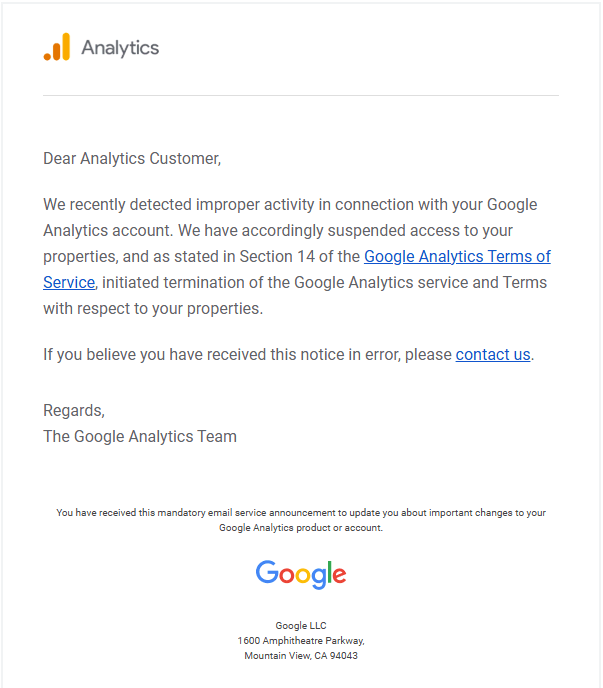Click the multicolor Google logo in the footer

(301, 574)
